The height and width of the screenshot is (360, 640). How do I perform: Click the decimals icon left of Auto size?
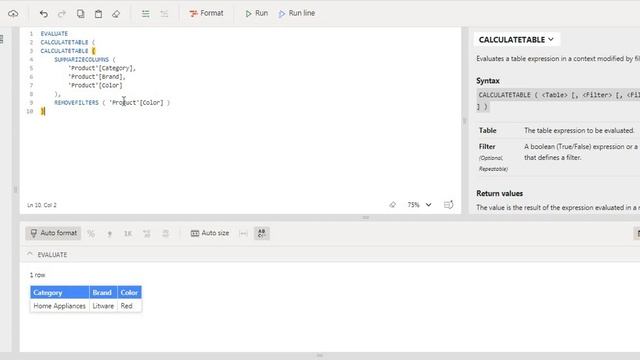click(x=165, y=233)
